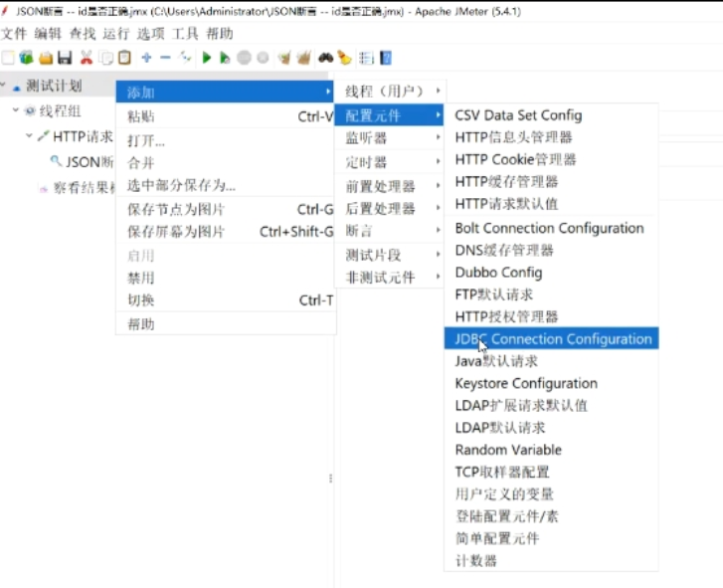This screenshot has height=588, width=723.
Task: Select 配置元件 submenu entry
Action: pos(389,115)
